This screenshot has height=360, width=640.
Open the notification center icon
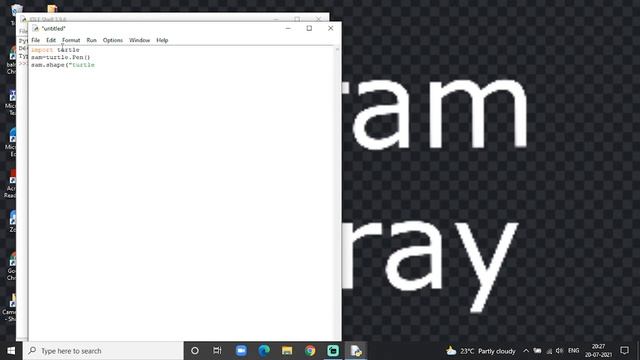624,351
